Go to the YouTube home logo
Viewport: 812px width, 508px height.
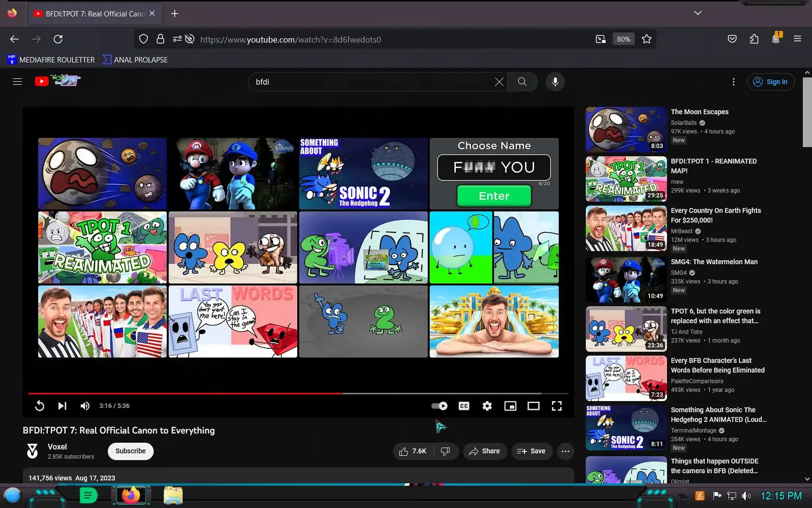[58, 81]
